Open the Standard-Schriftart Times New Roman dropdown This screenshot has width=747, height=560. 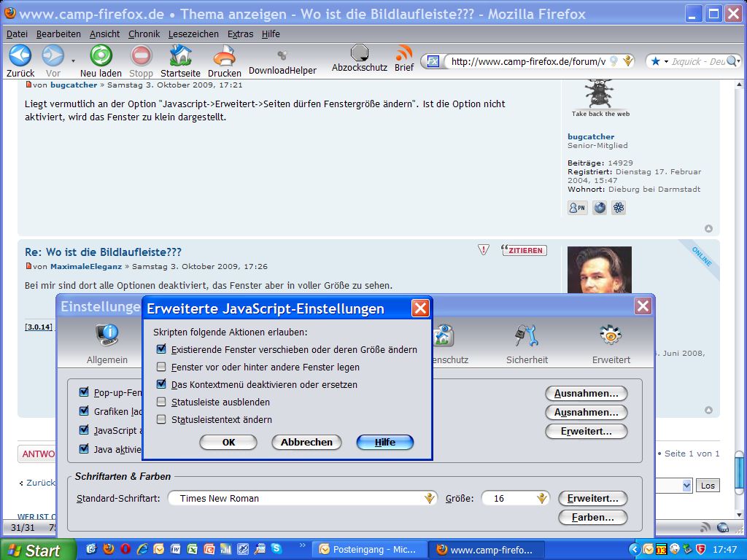coord(303,498)
